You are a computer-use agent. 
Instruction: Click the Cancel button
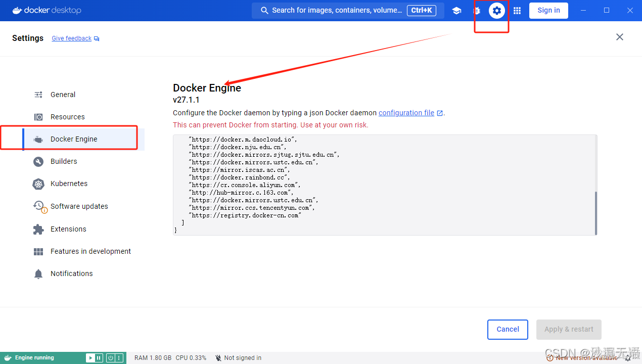coord(508,329)
